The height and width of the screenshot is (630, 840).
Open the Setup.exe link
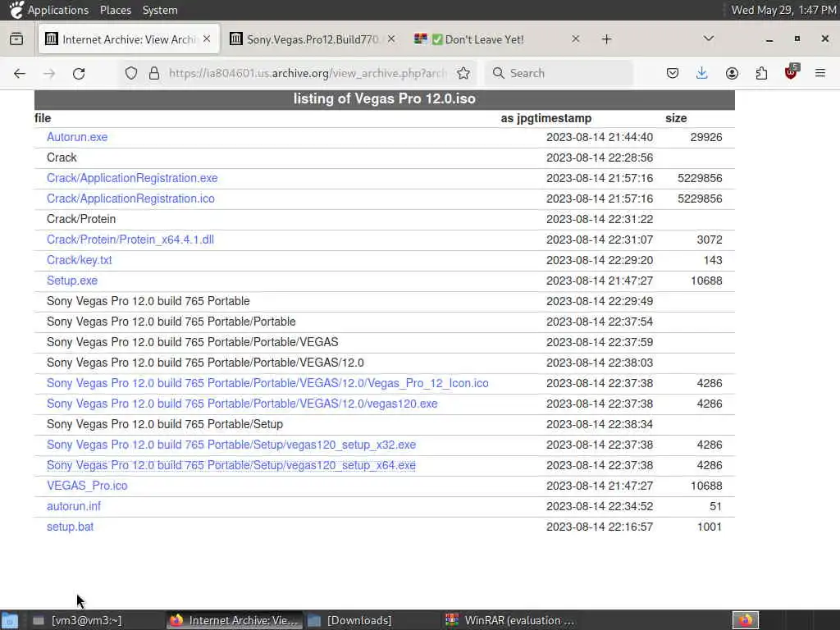[72, 281]
